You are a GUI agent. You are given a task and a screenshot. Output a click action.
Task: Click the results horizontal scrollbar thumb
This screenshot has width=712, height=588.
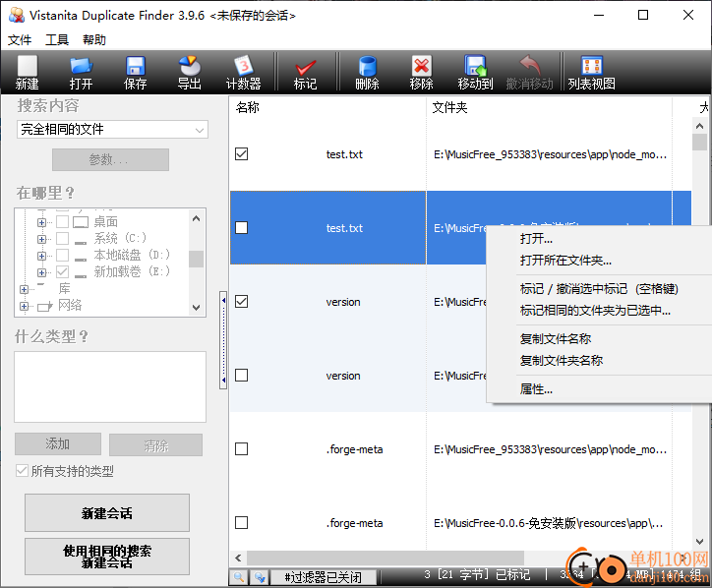386,558
